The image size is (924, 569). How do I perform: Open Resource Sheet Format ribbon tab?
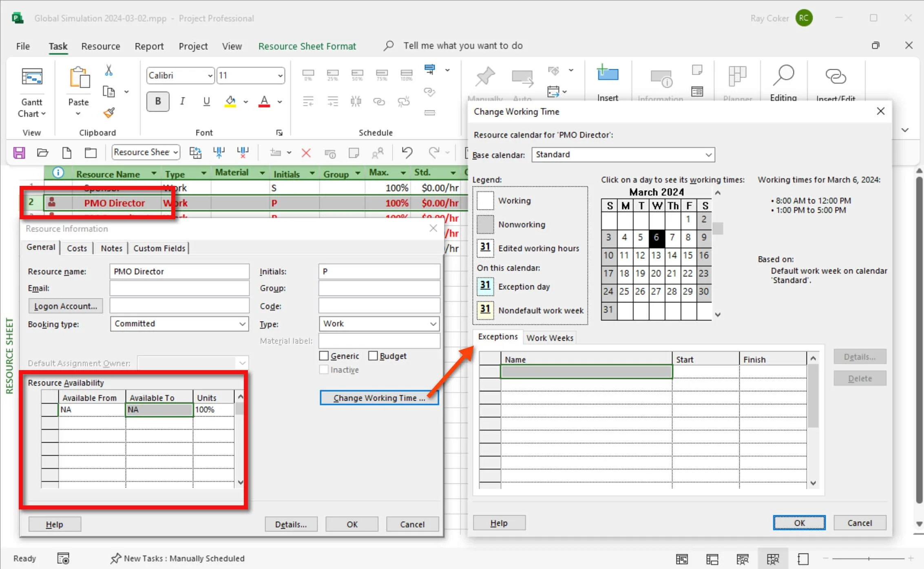(x=307, y=46)
